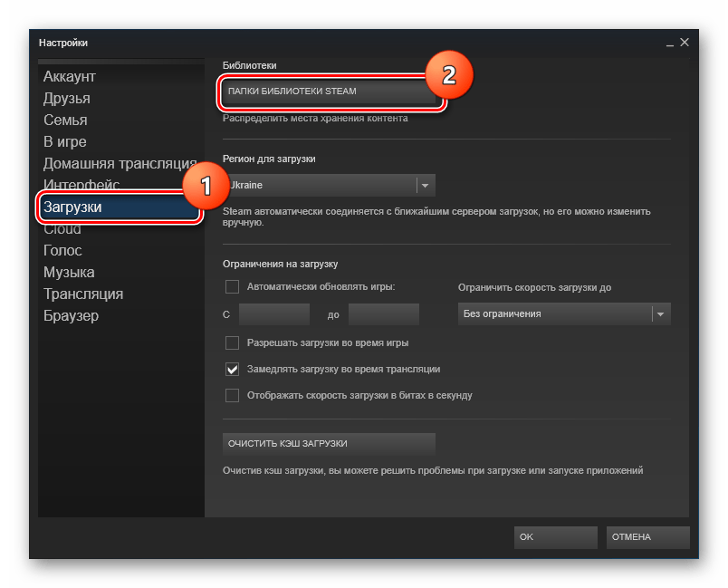Screen dimensions: 728x588
Task: Click the 'С' start time field
Action: (273, 314)
